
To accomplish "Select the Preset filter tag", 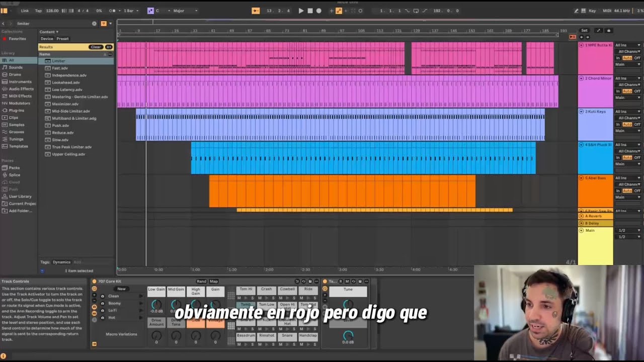I will [63, 39].
